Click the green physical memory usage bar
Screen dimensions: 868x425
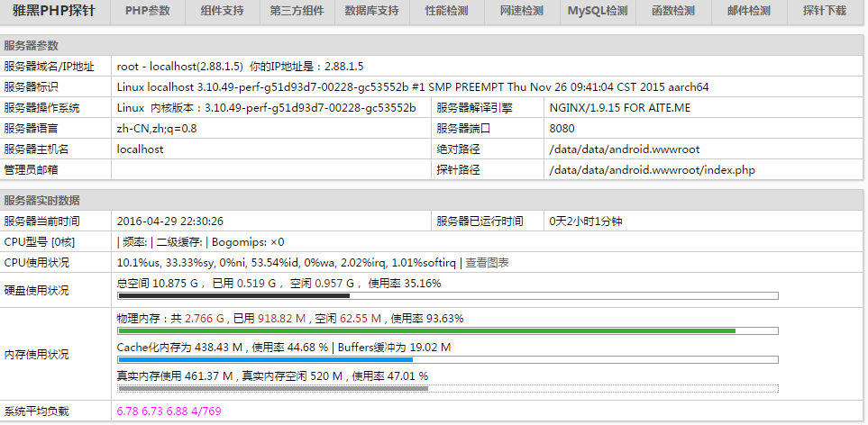coord(426,331)
